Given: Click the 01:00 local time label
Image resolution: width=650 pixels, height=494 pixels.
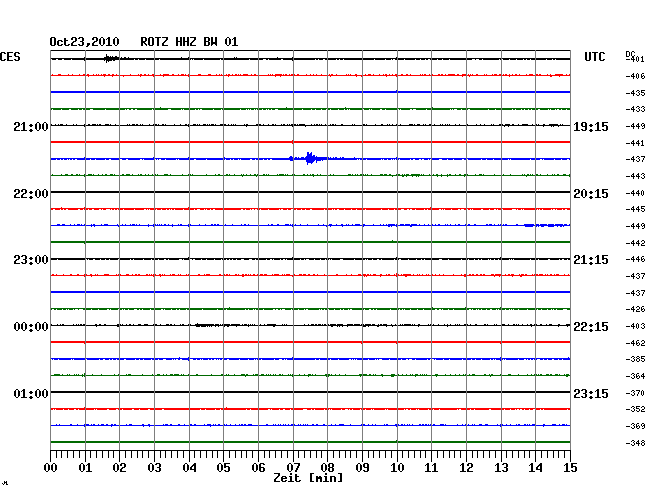Looking at the screenshot, I should pyautogui.click(x=31, y=393).
